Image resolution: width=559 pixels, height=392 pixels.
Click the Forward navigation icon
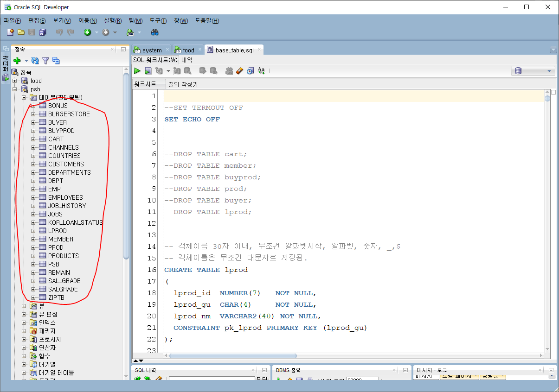[x=106, y=32]
